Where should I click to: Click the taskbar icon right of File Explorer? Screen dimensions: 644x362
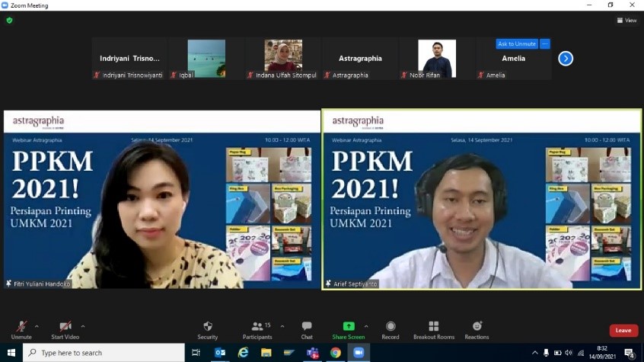[x=289, y=353]
